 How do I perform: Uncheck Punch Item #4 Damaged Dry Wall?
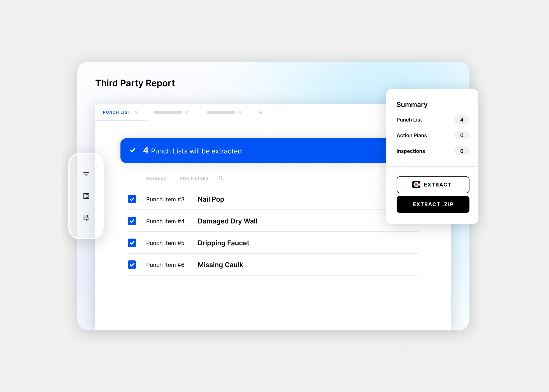(132, 221)
